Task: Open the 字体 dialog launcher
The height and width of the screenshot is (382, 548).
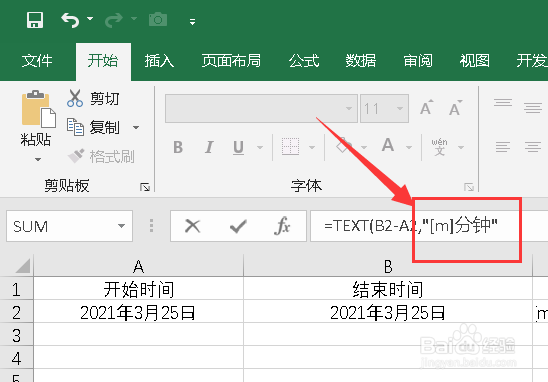Action: 469,187
